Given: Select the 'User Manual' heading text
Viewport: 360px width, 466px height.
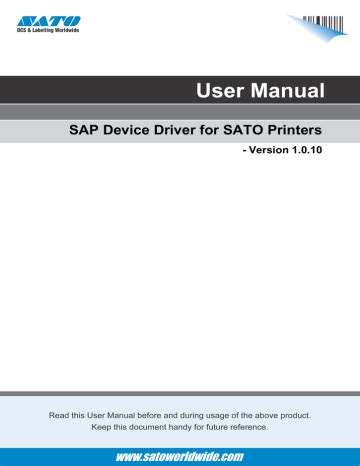Looking at the screenshot, I should click(x=260, y=90).
